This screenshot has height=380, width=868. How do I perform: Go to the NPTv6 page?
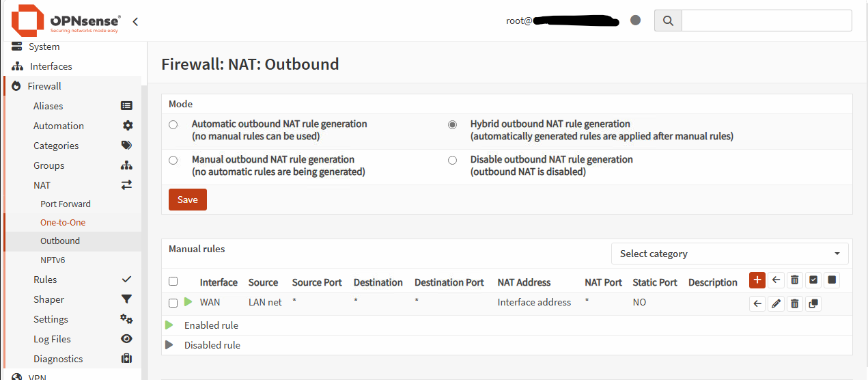point(53,260)
